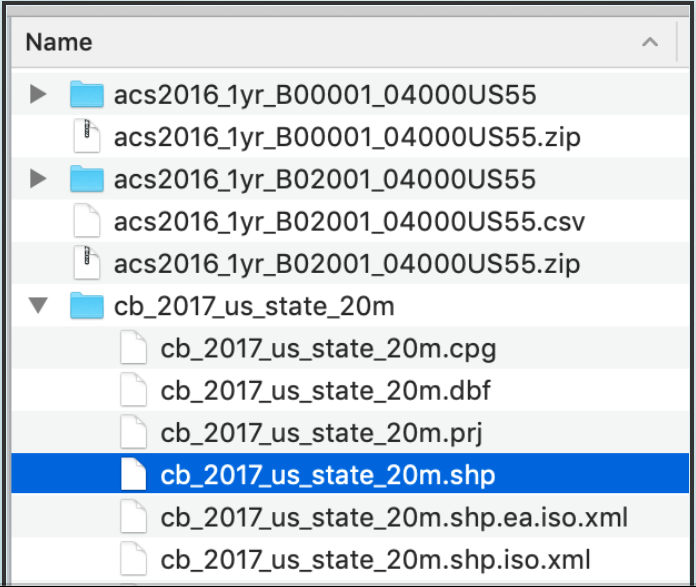
Task: Select the cb_2017_us_state_20m.shp file name
Action: [x=328, y=475]
